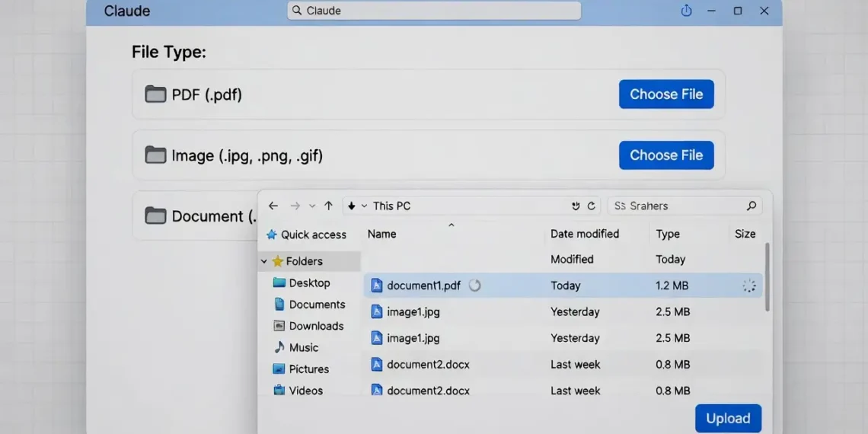The image size is (868, 434).
Task: Collapse the Folders tree section
Action: [264, 261]
